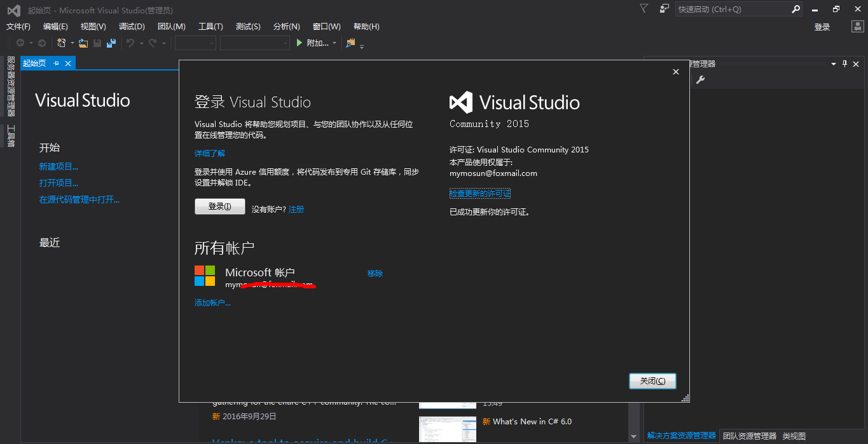Image resolution: width=868 pixels, height=444 pixels.
Task: Open the 测试(S) menu
Action: (248, 27)
